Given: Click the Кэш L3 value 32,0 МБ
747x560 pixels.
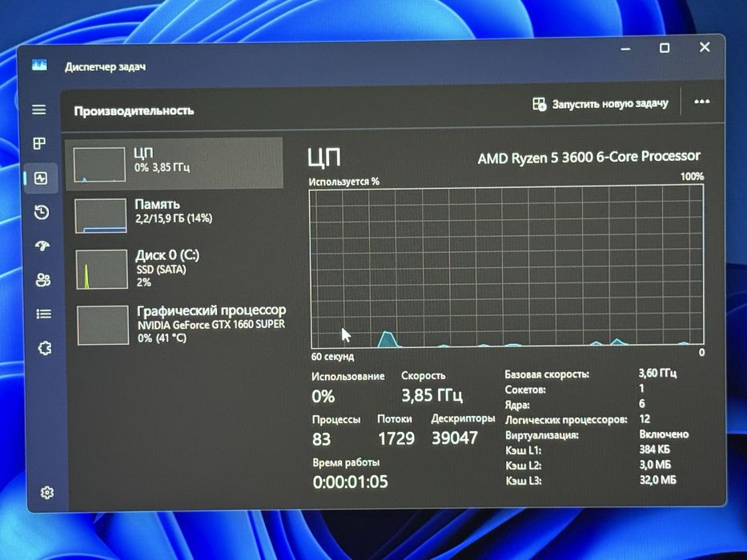Looking at the screenshot, I should click(x=658, y=479).
